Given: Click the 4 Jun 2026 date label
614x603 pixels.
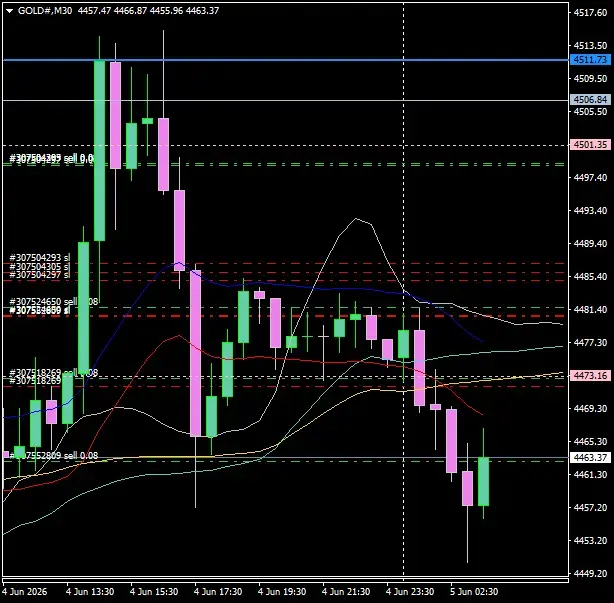Looking at the screenshot, I should point(25,591).
